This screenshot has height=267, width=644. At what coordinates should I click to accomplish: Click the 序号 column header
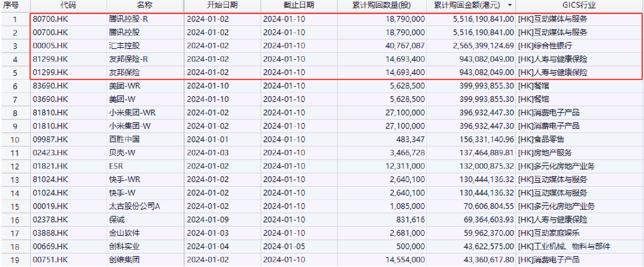(11, 5)
